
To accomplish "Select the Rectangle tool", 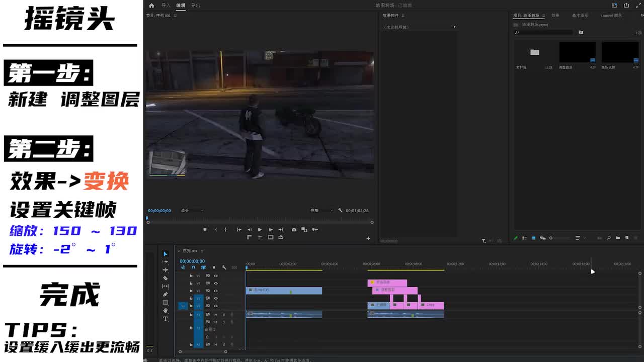I will [x=165, y=302].
